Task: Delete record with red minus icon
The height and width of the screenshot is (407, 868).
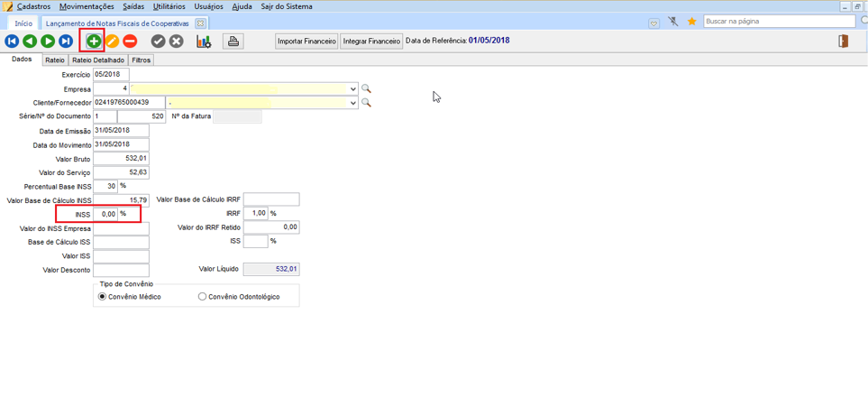Action: (130, 41)
